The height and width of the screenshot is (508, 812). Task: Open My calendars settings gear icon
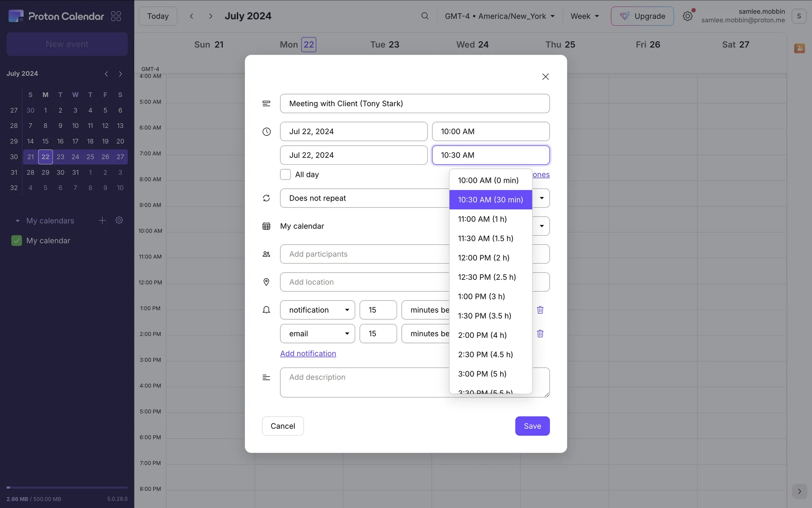pos(119,221)
